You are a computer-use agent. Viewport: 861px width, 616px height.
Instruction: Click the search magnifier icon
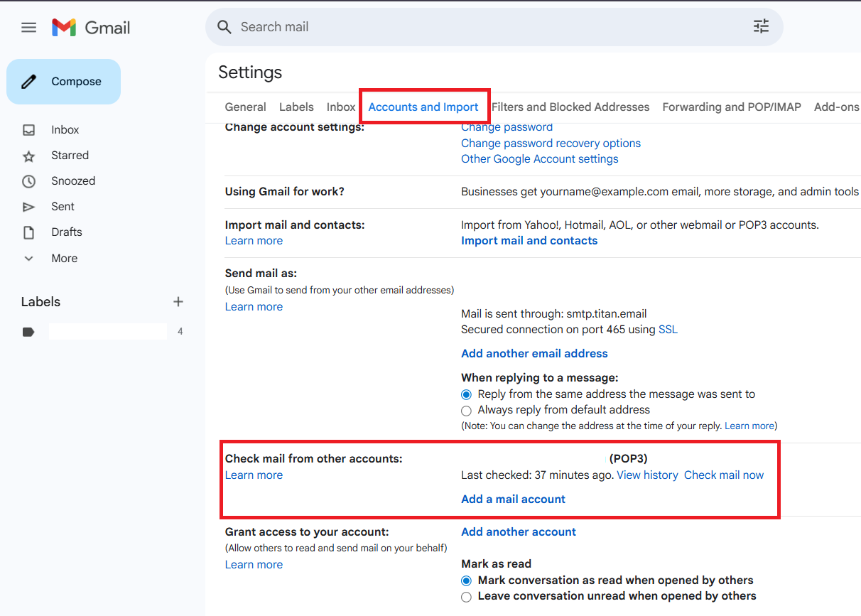(x=224, y=27)
